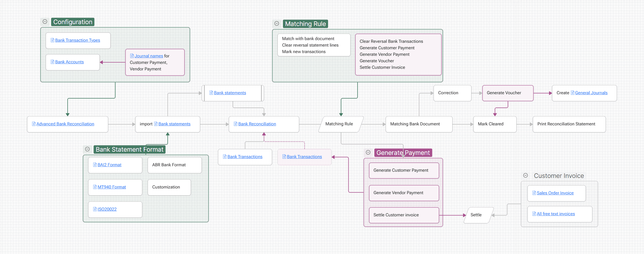Click 'Clear Reversal Bank Transactions' text
Screen dimensions: 644x254
coord(391,41)
